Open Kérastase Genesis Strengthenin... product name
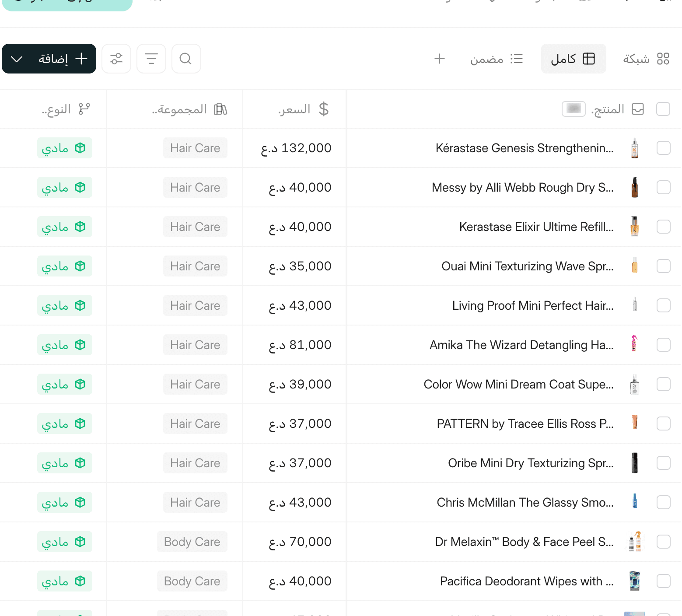Image resolution: width=682 pixels, height=616 pixels. pyautogui.click(x=525, y=148)
